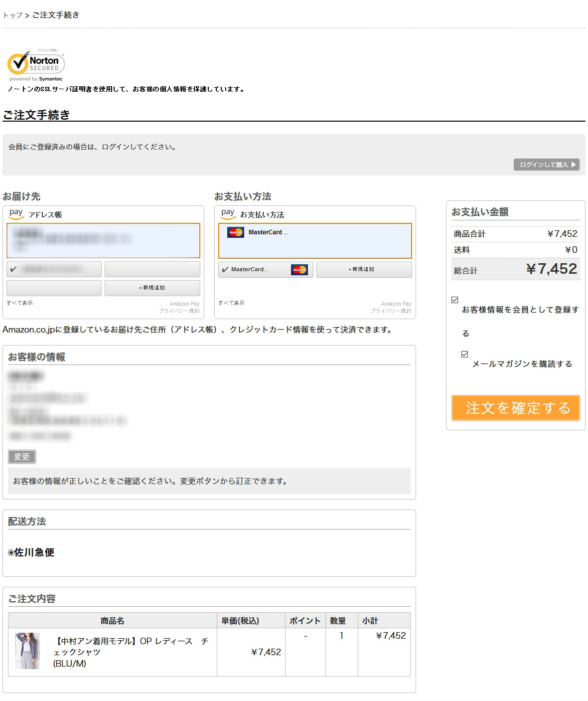
Task: Add a new payment method with +新規追加
Action: [x=364, y=269]
